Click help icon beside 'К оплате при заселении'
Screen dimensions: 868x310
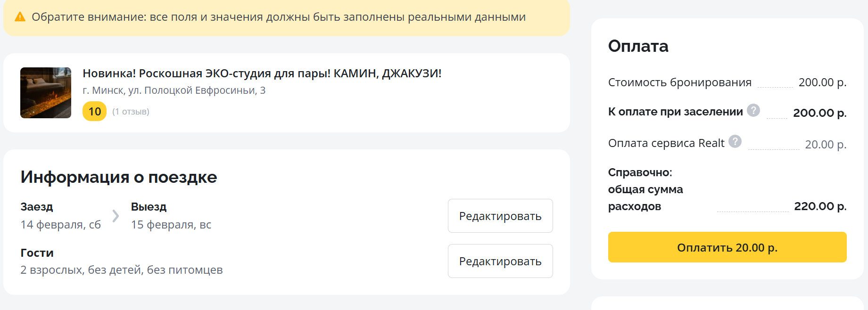point(753,110)
